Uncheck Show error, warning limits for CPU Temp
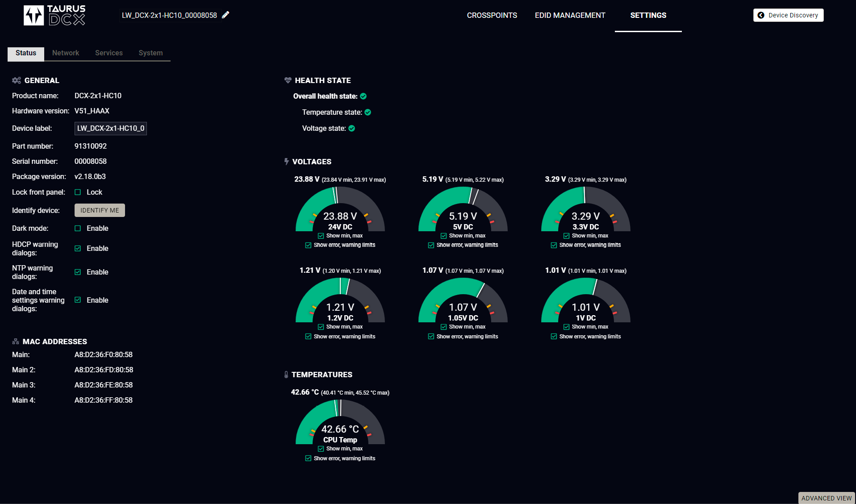 [x=308, y=458]
